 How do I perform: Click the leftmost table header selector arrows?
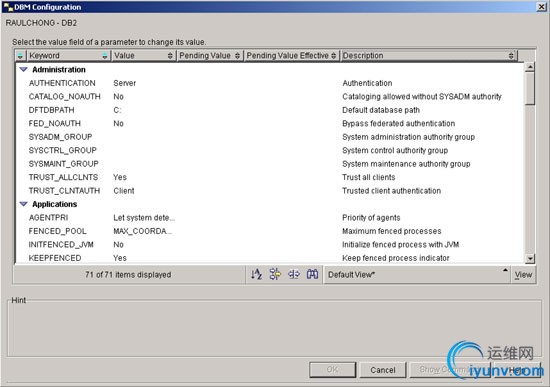[x=20, y=55]
